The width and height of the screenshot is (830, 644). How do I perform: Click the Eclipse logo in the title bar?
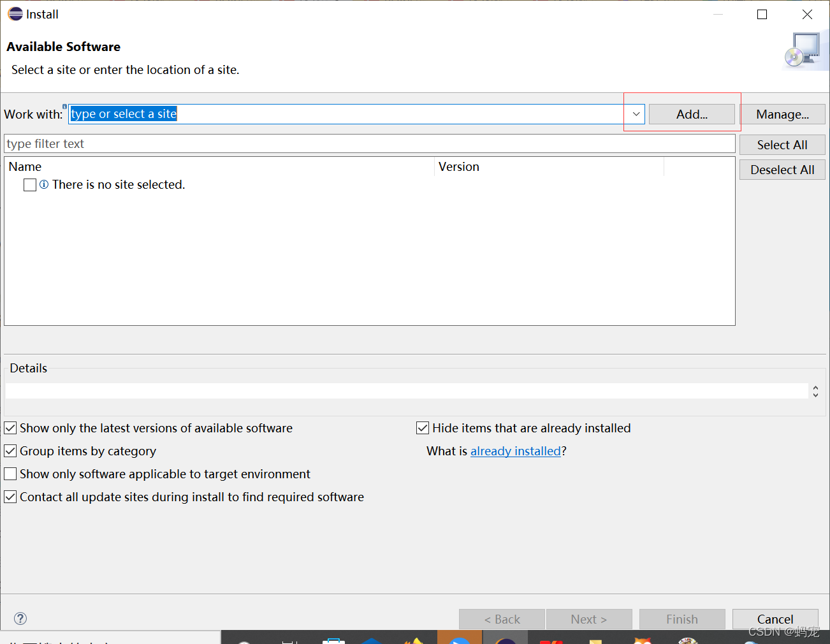pos(14,13)
